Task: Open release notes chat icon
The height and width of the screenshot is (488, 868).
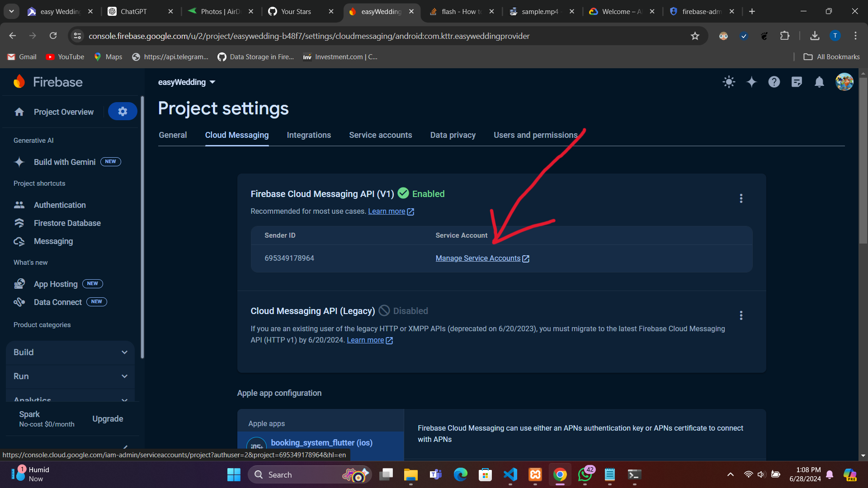Action: [797, 82]
